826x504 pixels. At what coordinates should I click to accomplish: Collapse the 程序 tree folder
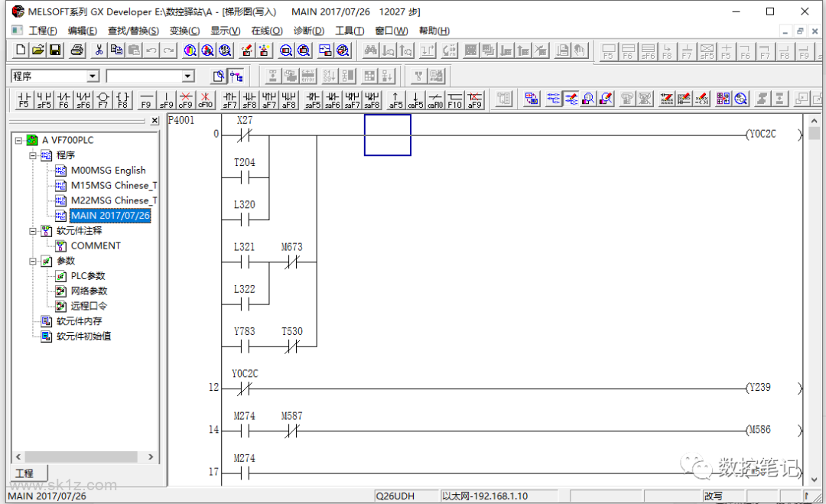coord(33,155)
